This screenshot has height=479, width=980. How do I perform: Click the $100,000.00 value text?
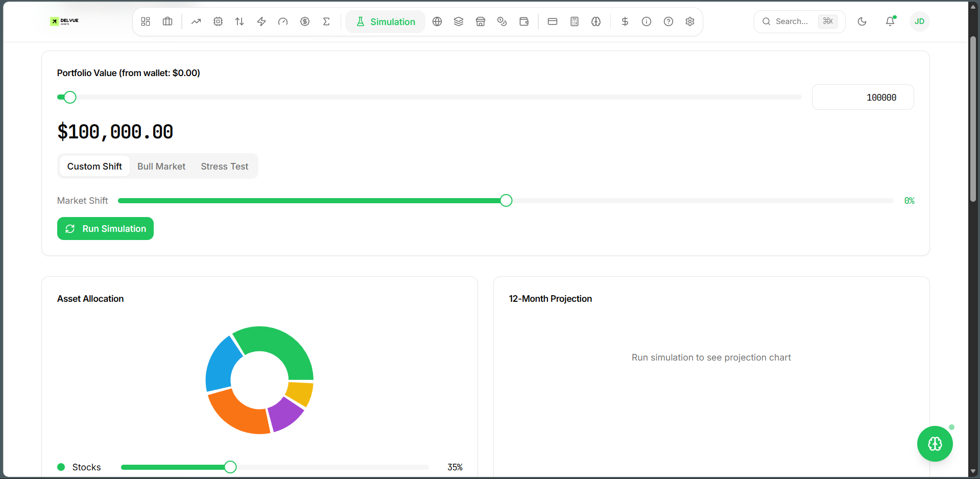(115, 132)
